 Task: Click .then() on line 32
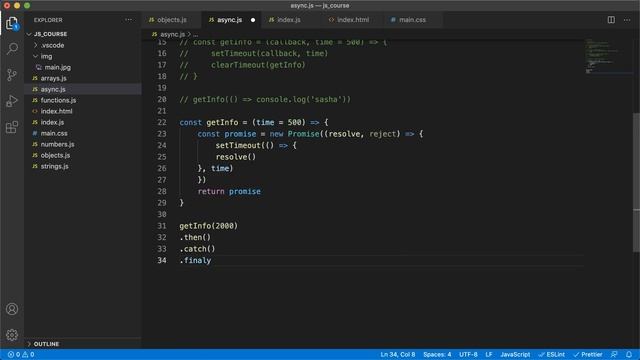pos(195,237)
